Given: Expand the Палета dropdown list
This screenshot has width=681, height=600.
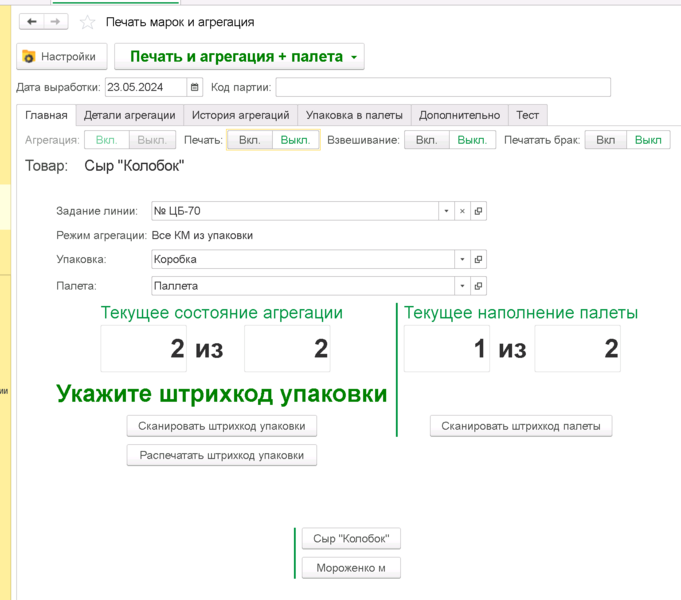Looking at the screenshot, I should tap(462, 286).
